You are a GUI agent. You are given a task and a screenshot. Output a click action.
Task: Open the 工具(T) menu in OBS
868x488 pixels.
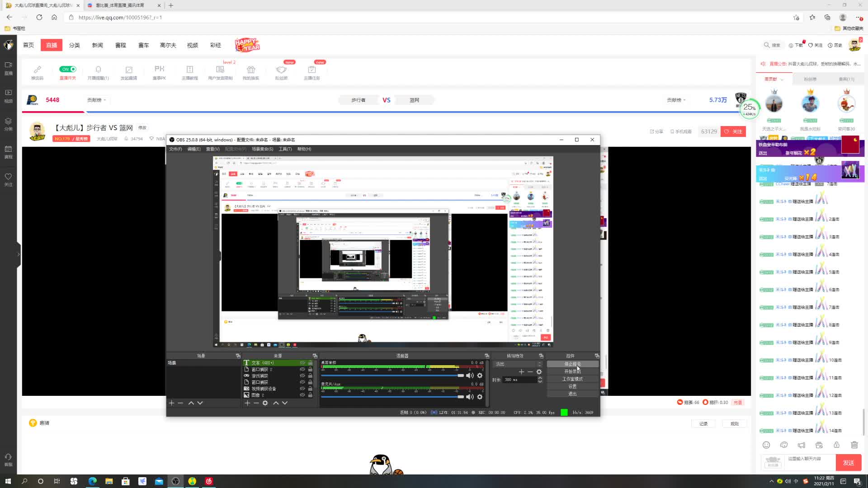285,149
